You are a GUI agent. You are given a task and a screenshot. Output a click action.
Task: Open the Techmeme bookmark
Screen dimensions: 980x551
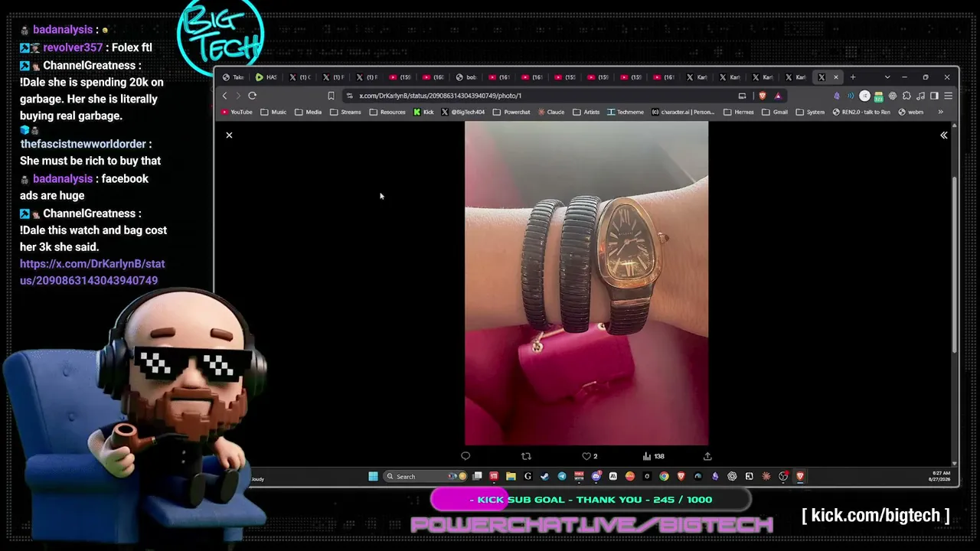[x=626, y=112]
